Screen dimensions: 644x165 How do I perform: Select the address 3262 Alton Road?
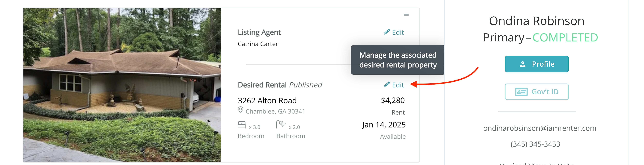267,100
